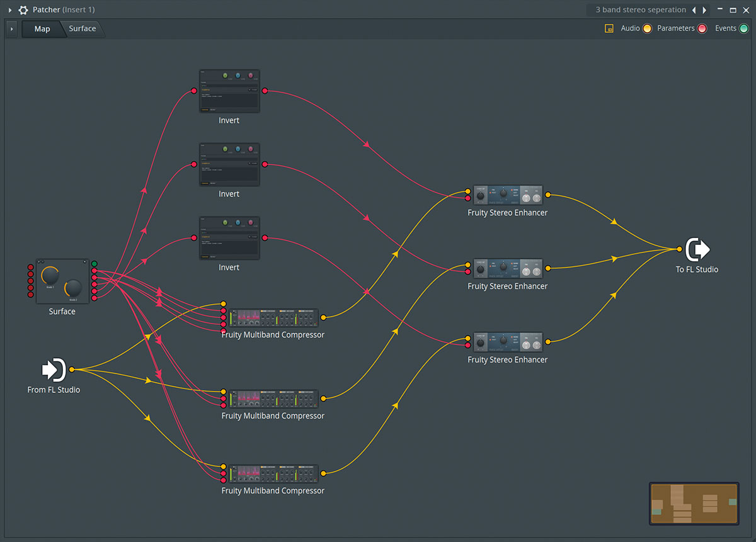Switch to the Surface tab

coord(83,29)
